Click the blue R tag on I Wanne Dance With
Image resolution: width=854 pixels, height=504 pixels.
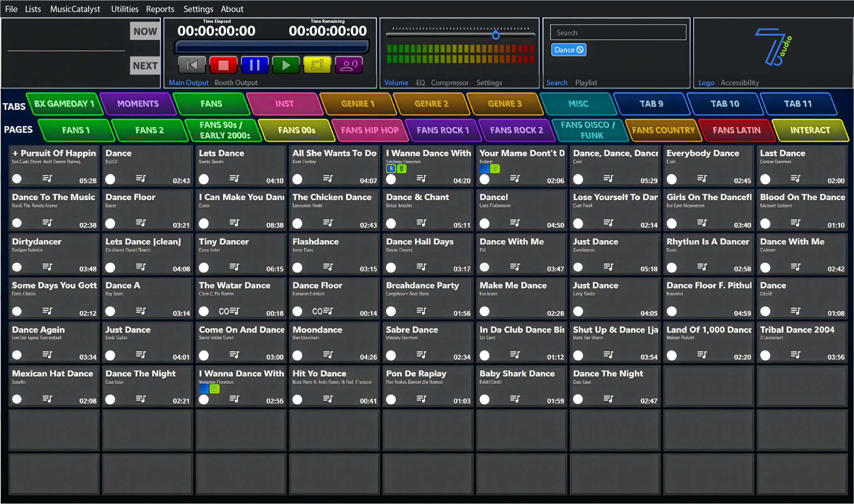tap(391, 169)
